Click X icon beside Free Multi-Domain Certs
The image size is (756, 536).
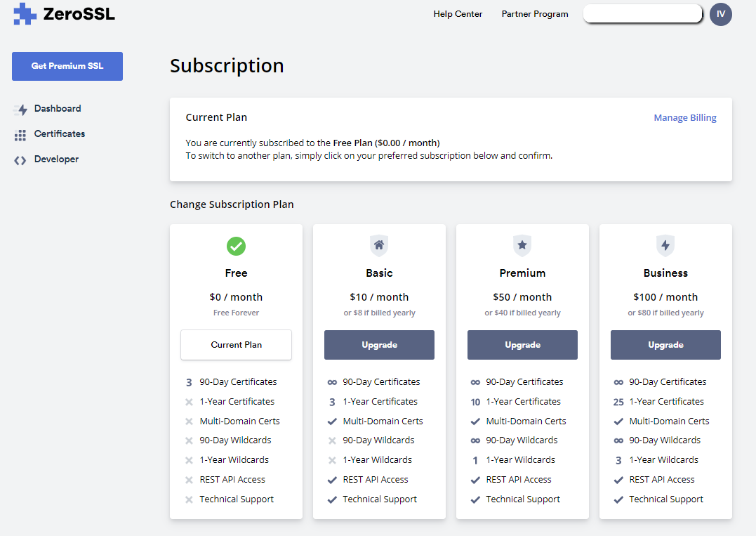pos(189,421)
